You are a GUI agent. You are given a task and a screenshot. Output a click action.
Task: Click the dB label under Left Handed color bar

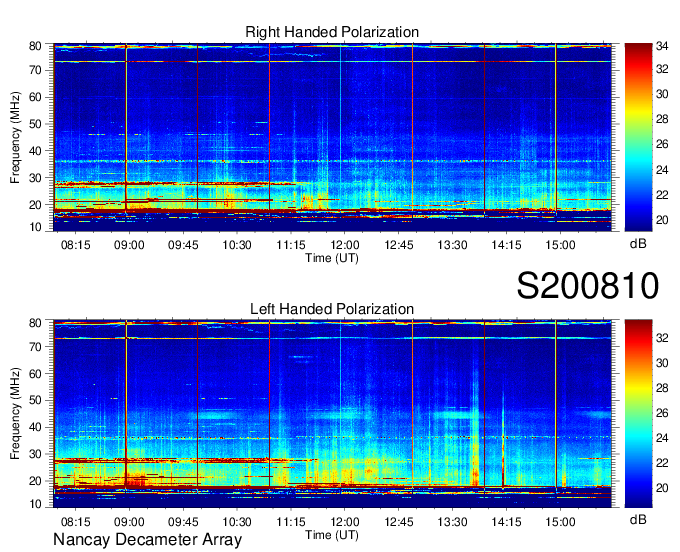coord(638,519)
